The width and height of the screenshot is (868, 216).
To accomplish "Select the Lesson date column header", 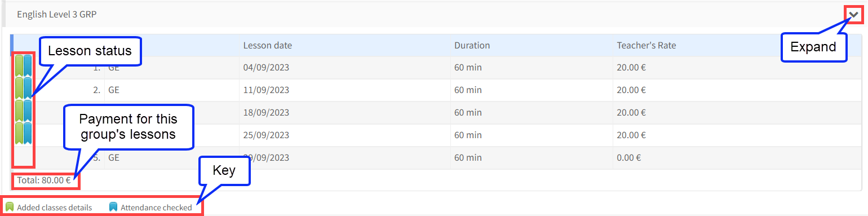I will pos(267,45).
